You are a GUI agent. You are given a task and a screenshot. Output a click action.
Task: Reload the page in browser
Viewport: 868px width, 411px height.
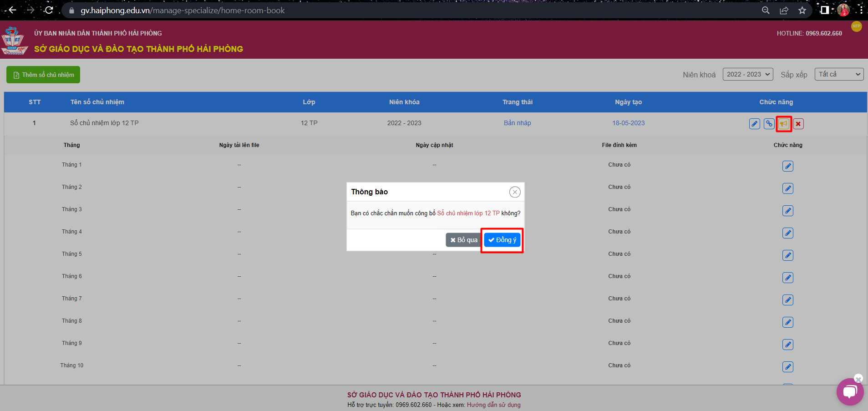pyautogui.click(x=49, y=10)
